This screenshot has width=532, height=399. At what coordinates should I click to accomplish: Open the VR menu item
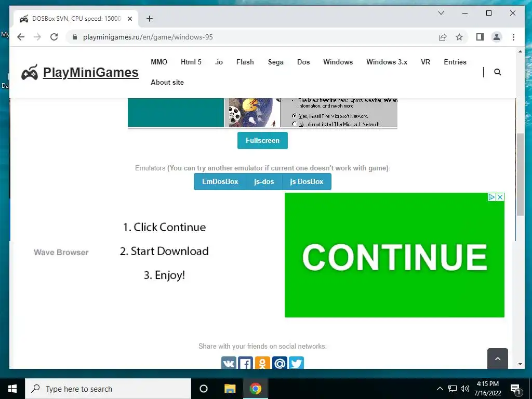425,62
